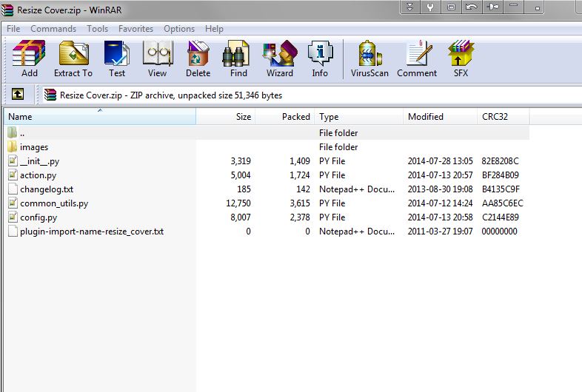Image resolution: width=582 pixels, height=392 pixels.
Task: Sort by the Type column header
Action: coord(358,116)
